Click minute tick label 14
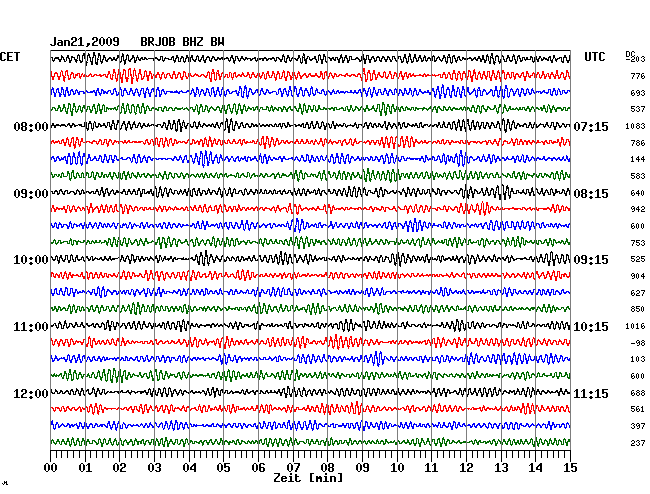The image size is (650, 494). (536, 468)
